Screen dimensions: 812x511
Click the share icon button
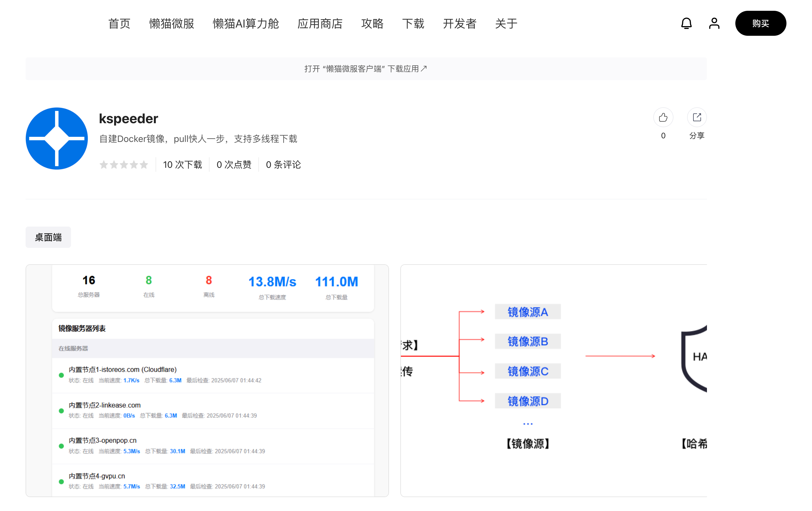tap(697, 117)
